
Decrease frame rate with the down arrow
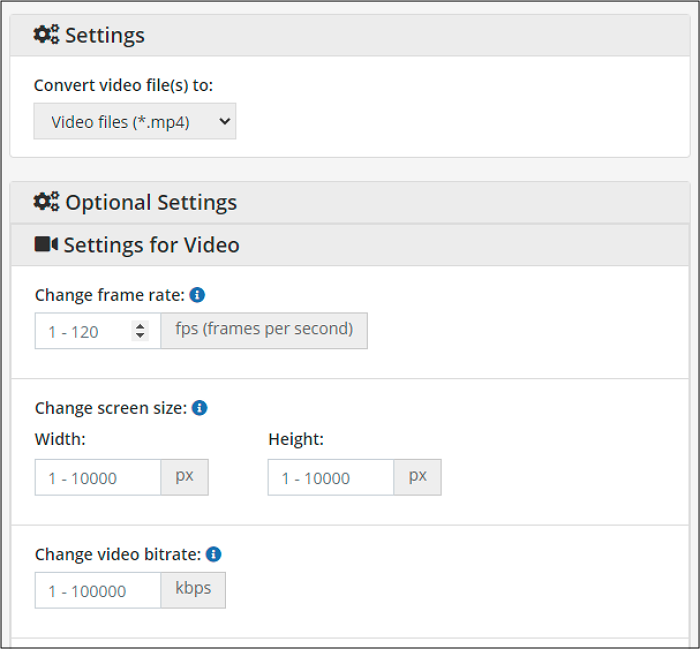pyautogui.click(x=140, y=336)
